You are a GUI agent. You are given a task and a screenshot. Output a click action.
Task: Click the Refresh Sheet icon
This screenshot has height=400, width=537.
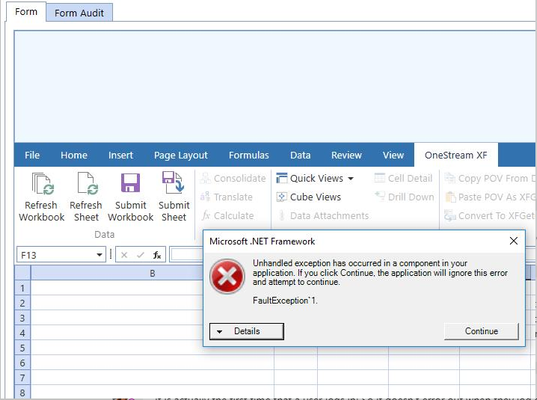[x=87, y=184]
